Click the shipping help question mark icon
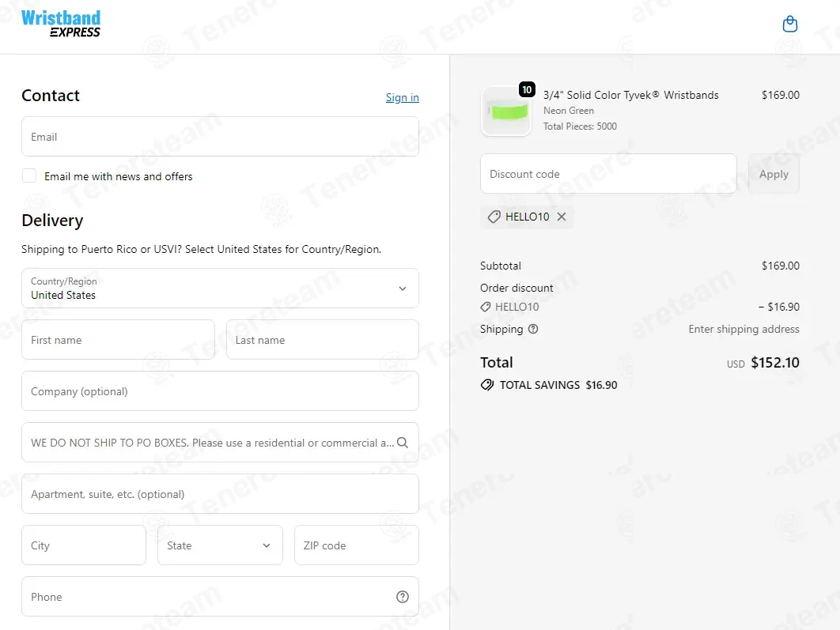 tap(533, 329)
